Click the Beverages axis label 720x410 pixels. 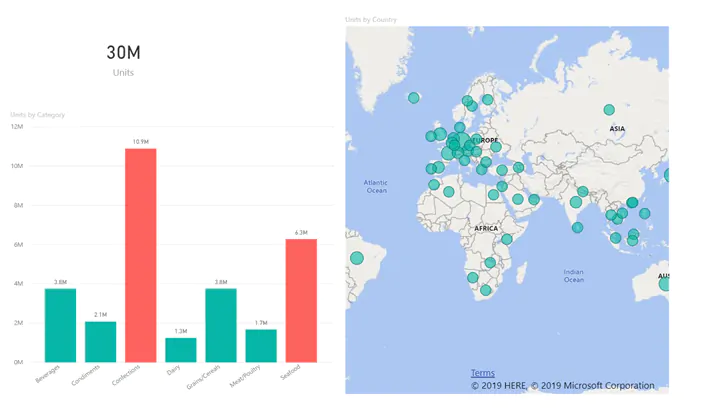[48, 374]
